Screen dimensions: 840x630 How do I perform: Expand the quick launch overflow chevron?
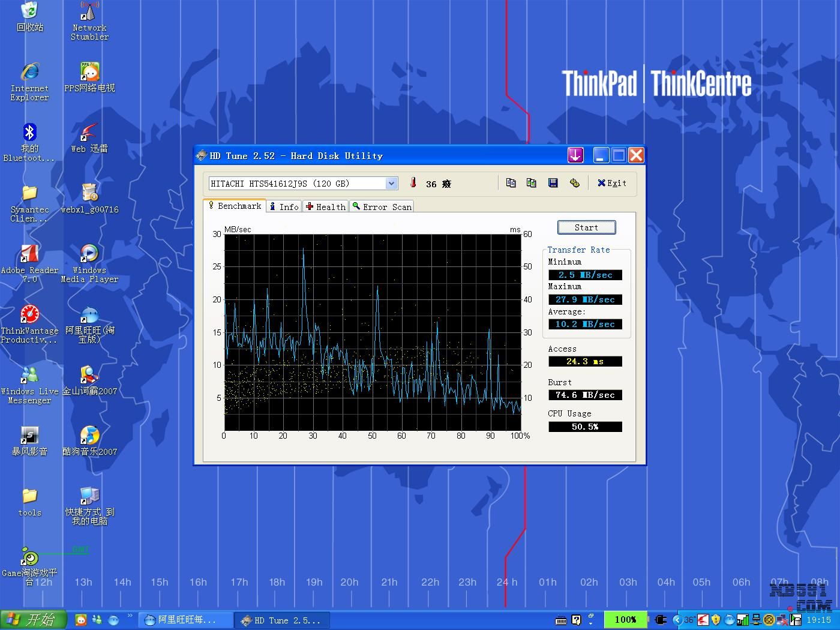(130, 616)
